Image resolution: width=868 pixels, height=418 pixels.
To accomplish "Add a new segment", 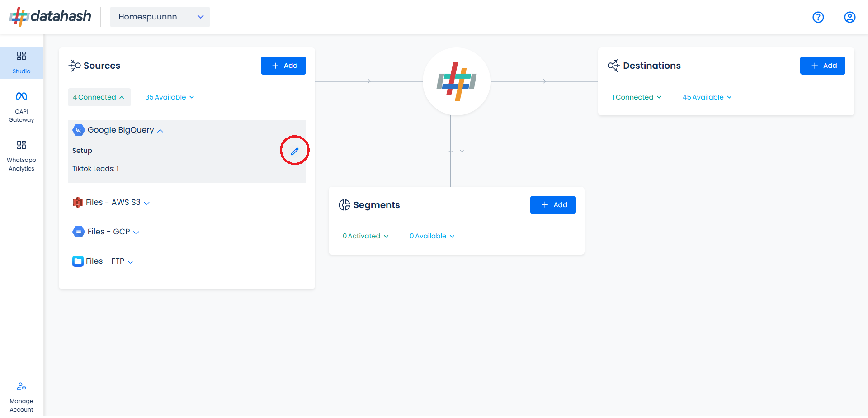I will [553, 205].
